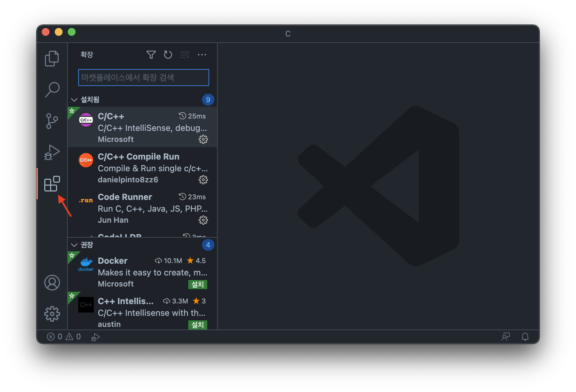Viewport: 576px width, 392px height.
Task: Click the publisher name austin
Action: [109, 324]
